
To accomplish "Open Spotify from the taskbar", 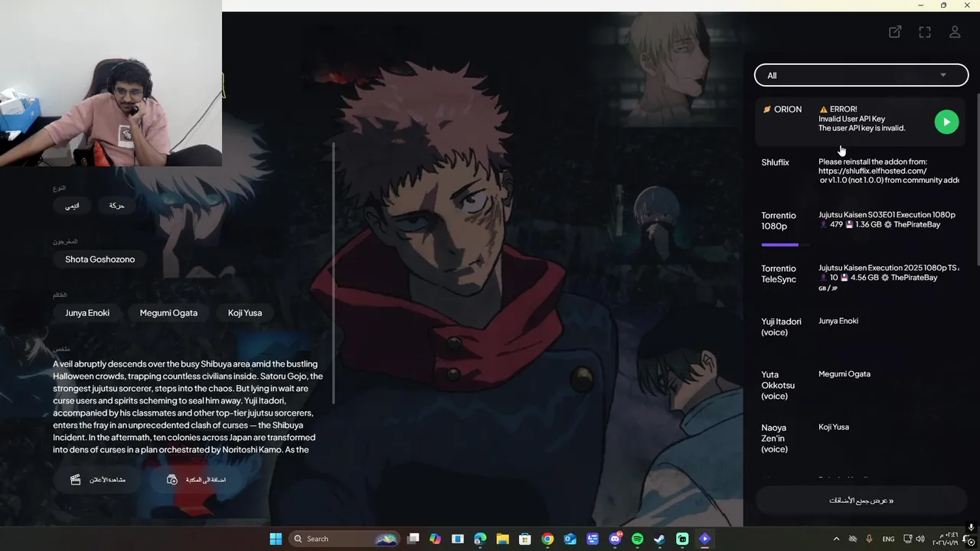I will [637, 539].
